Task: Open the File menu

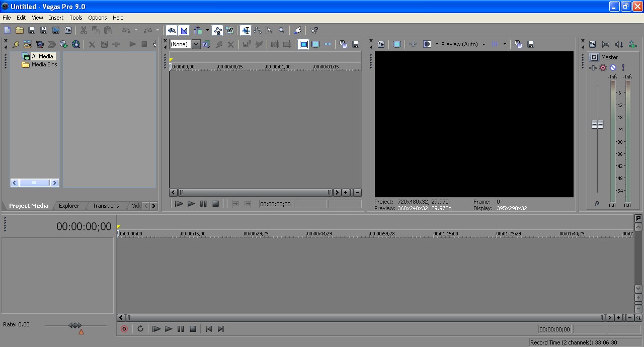Action: 7,18
